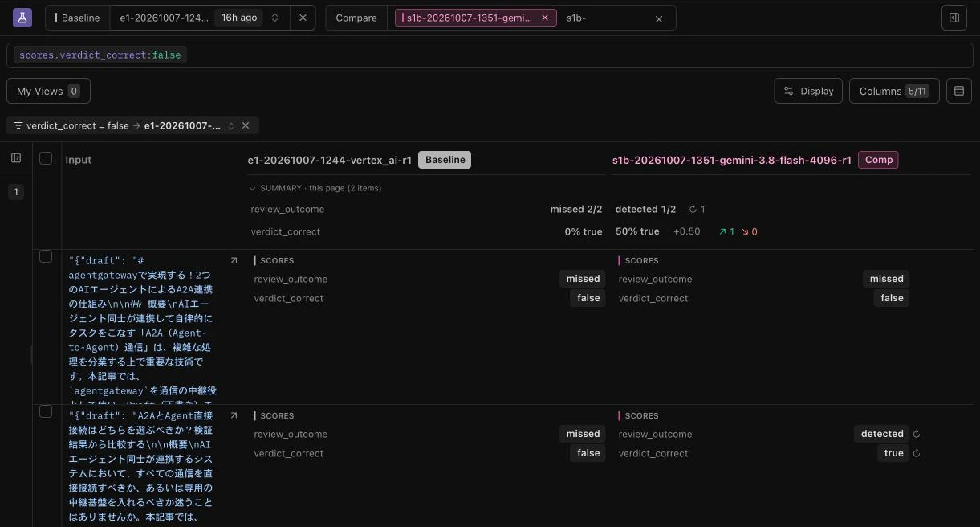Click the changed-rows count beside detected 1/2
980x527 pixels.
[x=697, y=209]
